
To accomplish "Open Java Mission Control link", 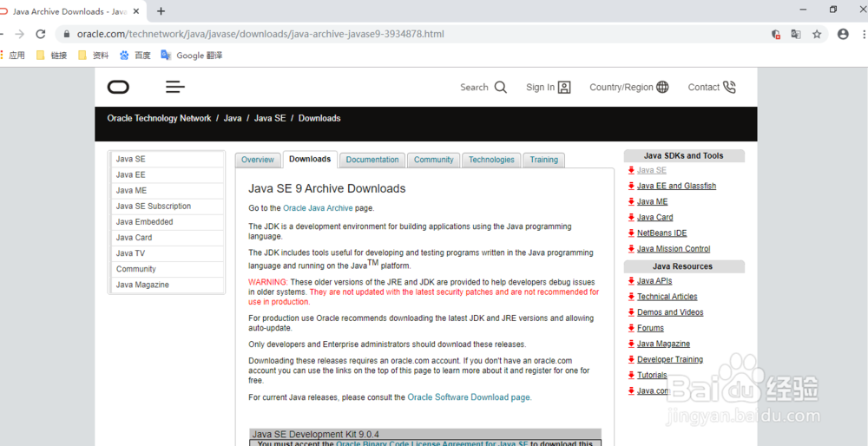I will 674,249.
